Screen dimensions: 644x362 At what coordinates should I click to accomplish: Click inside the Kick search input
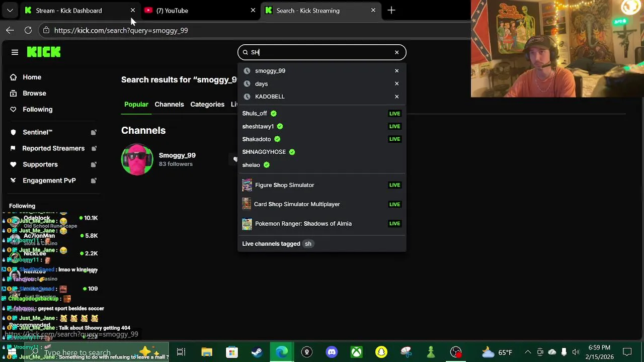click(x=322, y=52)
